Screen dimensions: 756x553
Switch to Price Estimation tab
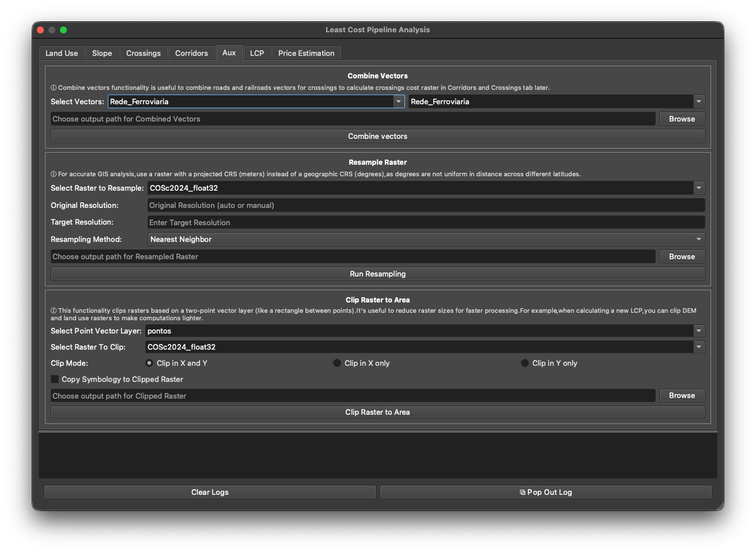(x=306, y=53)
